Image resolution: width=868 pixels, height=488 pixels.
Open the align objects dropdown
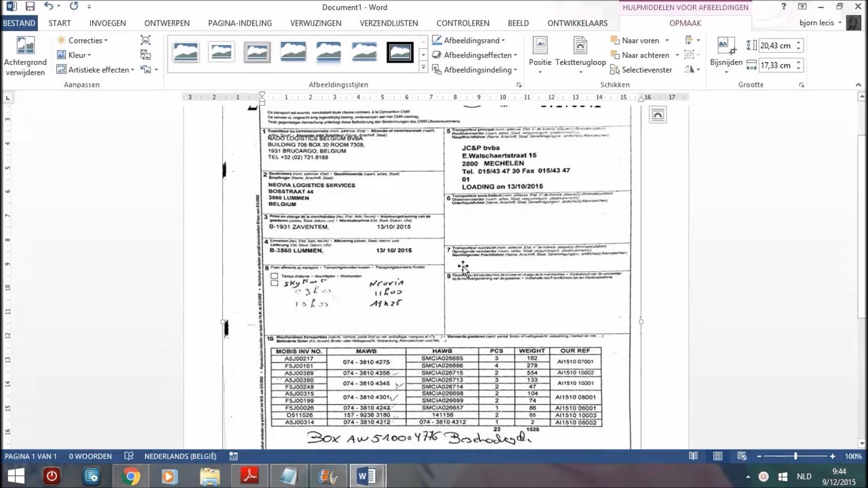692,41
